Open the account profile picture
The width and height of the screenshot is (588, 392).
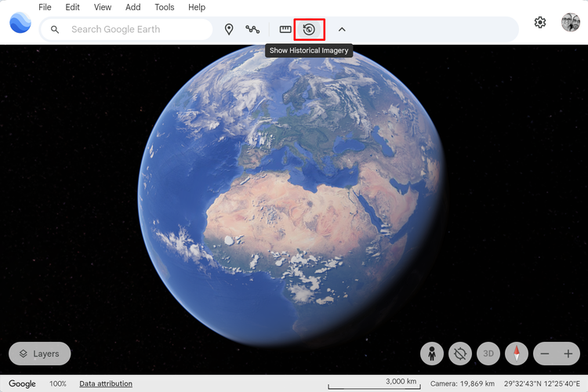(x=571, y=23)
